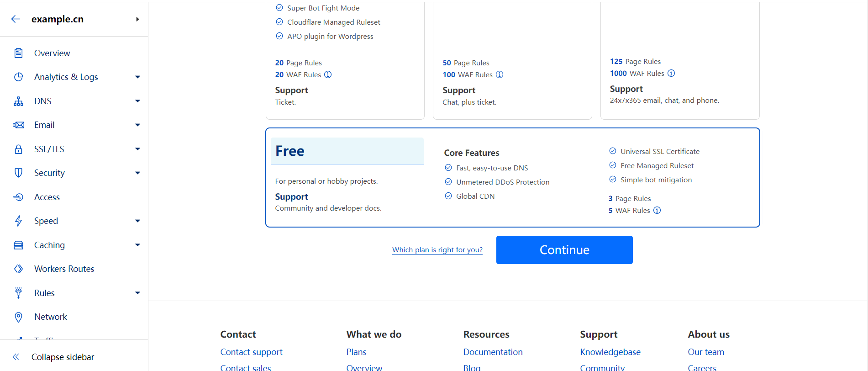Expand the Rules section arrow
Viewport: 868px width, 371px height.
(137, 293)
